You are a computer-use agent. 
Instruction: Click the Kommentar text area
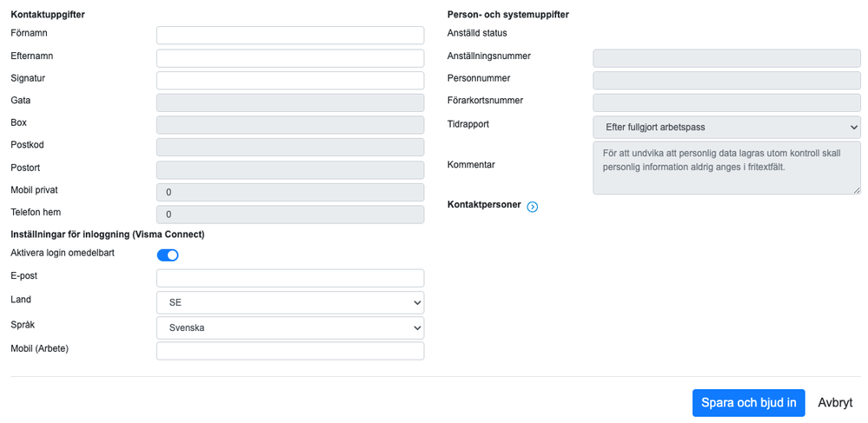[x=726, y=168]
